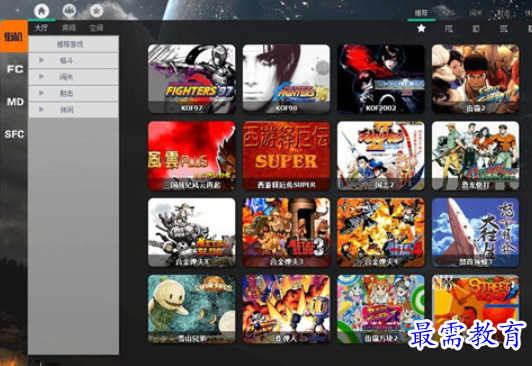The image size is (532, 366).
Task: Select the white star favorites filter icon
Action: [x=421, y=28]
